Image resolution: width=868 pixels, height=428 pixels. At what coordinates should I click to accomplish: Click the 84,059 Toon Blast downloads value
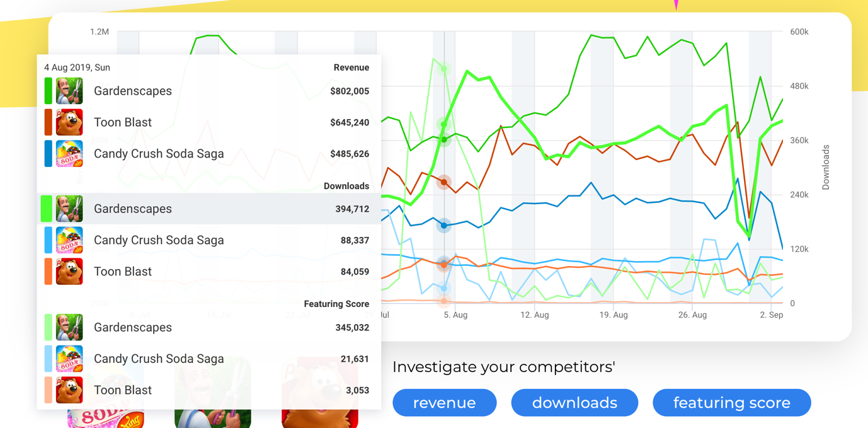(355, 272)
